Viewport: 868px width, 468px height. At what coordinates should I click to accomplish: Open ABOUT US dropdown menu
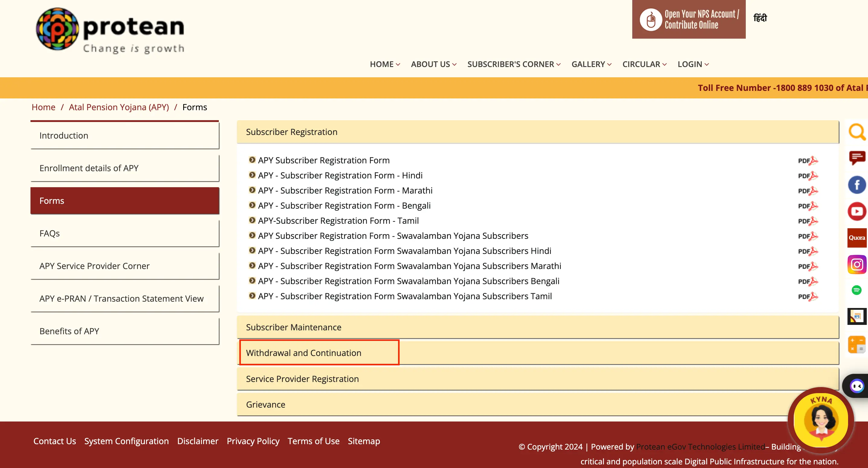click(x=434, y=64)
